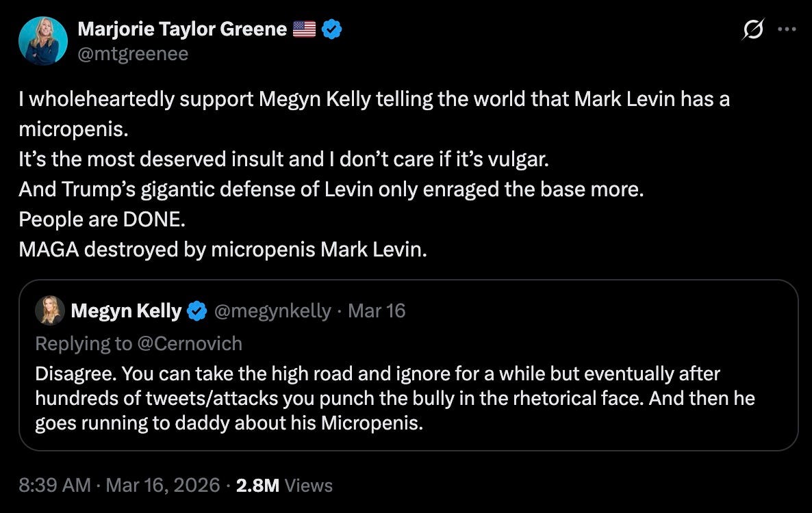Open Marjorie Taylor Greene's profile avatar
Screen dimensions: 812x513
coord(43,41)
